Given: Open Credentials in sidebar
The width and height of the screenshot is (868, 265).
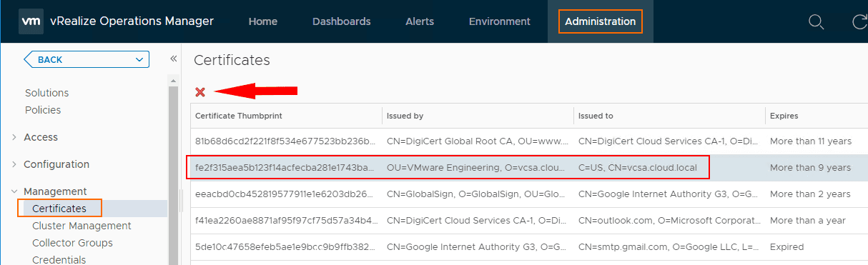Looking at the screenshot, I should pos(59,259).
